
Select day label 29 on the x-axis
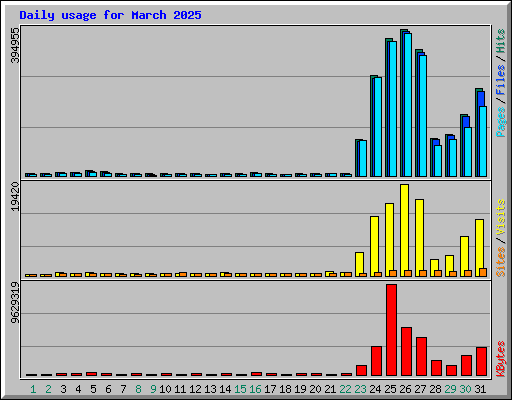pyautogui.click(x=450, y=389)
